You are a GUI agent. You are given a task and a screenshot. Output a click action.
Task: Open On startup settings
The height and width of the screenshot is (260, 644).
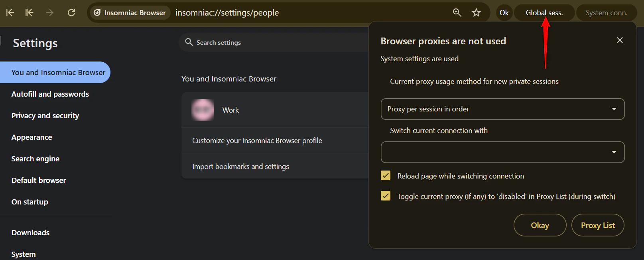pyautogui.click(x=30, y=202)
